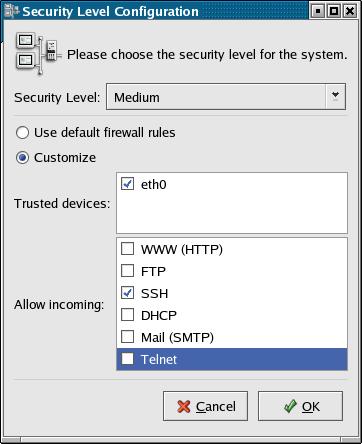362x444 pixels.
Task: Click the Cancel button
Action: tap(205, 406)
